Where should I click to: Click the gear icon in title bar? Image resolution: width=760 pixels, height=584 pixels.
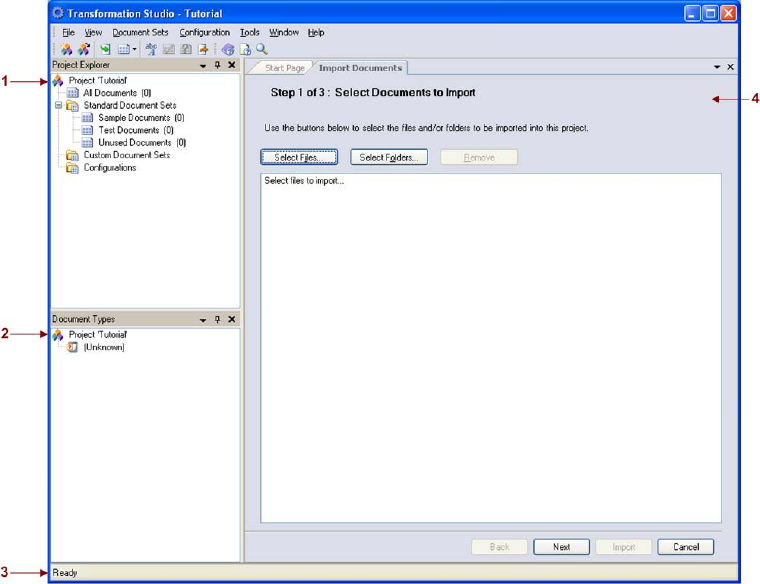coord(58,13)
